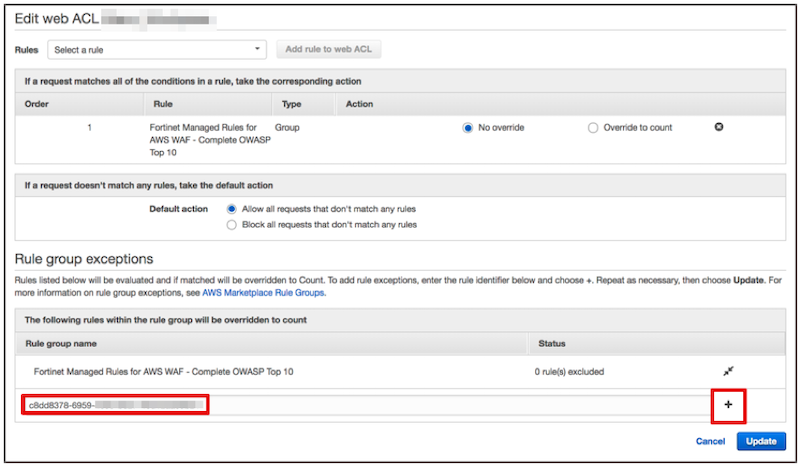The height and width of the screenshot is (466, 800).
Task: Click the Order column header
Action: 37,103
